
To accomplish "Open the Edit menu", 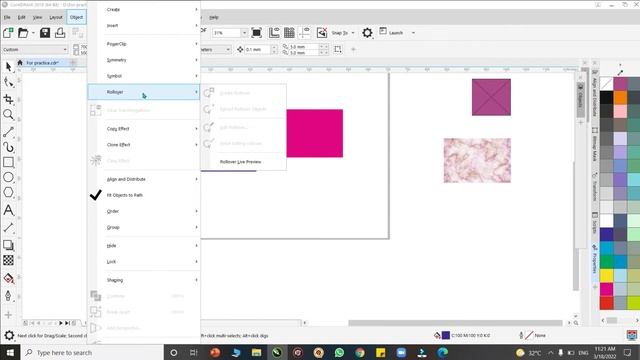I will pos(22,17).
